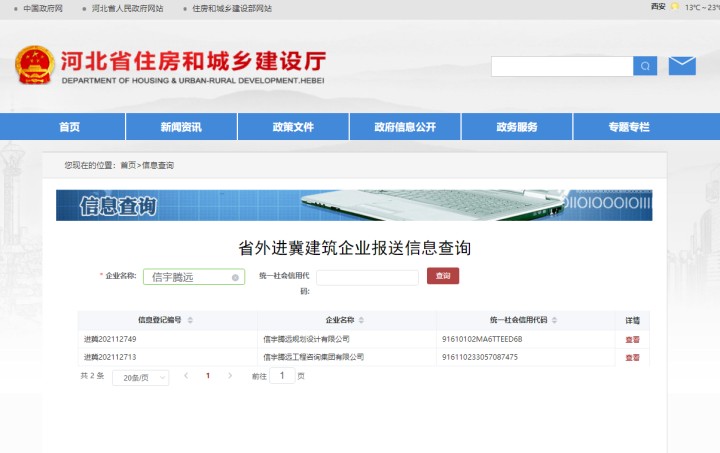Focus the header site search box
This screenshot has width=720, height=453.
[x=562, y=66]
